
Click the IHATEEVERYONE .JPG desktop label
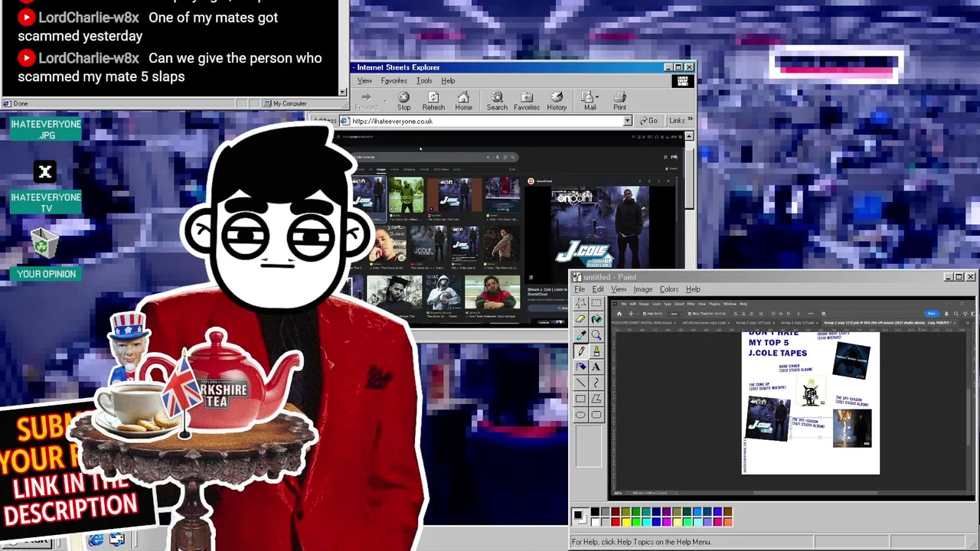click(x=46, y=129)
